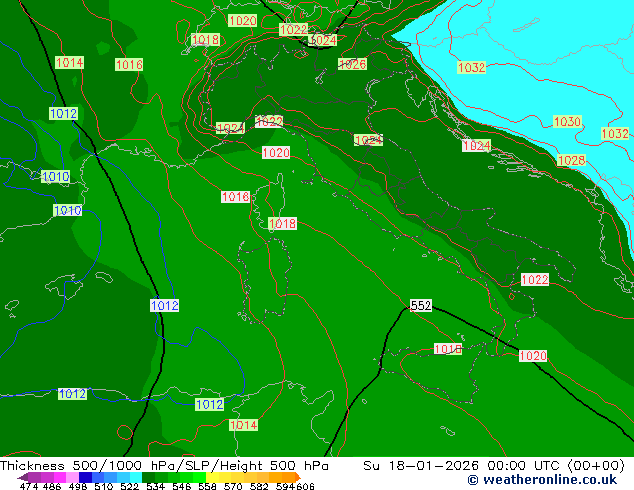634x490 pixels.
Task: Click the date 'Su 18-01-2026 00:00 UTC (00+00)'
Action: tap(494, 466)
